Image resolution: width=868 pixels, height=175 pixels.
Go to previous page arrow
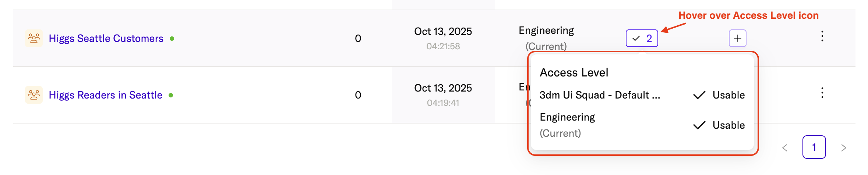coord(784,147)
